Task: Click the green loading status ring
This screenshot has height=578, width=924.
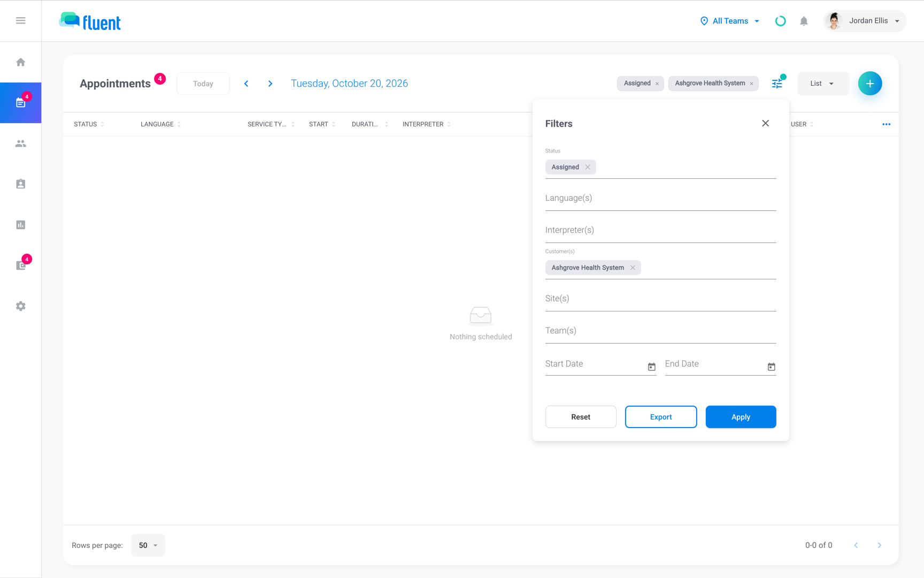Action: 780,21
